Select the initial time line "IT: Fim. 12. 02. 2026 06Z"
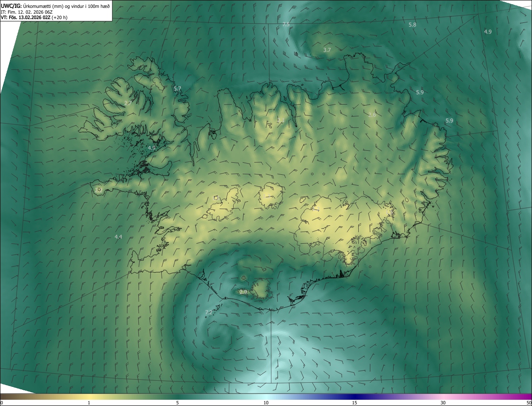532x406 pixels. (26, 12)
